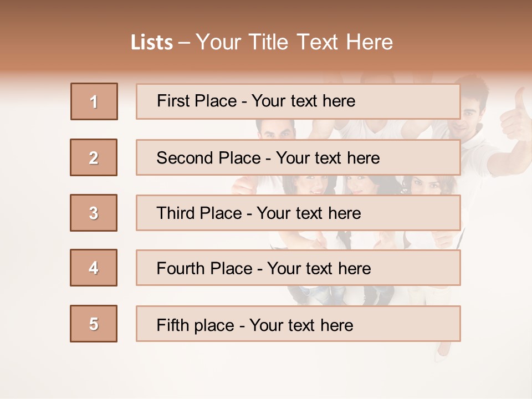This screenshot has height=399, width=532.
Task: Click the number 1 box
Action: [x=94, y=101]
